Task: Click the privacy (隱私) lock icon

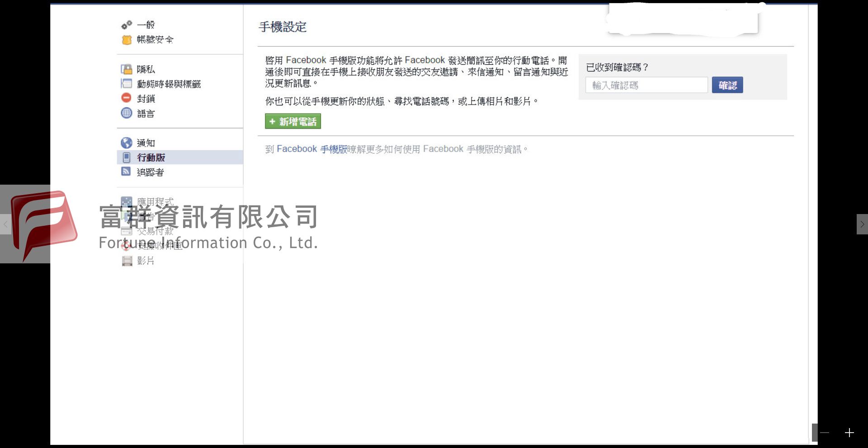Action: point(127,69)
